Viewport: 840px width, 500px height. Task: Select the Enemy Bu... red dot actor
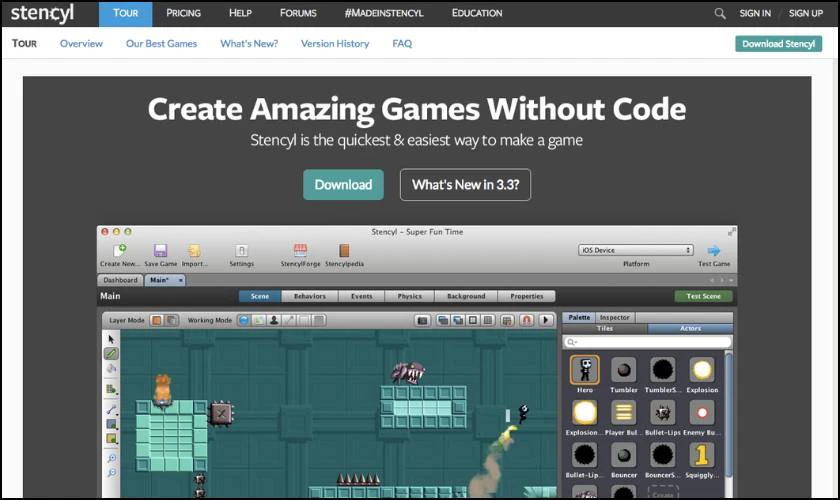[702, 413]
